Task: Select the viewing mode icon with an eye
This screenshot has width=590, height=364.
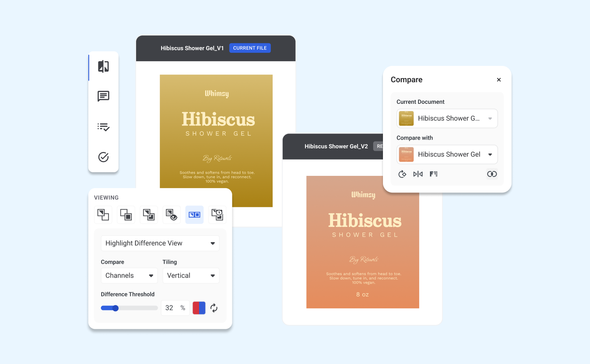Action: click(x=172, y=215)
